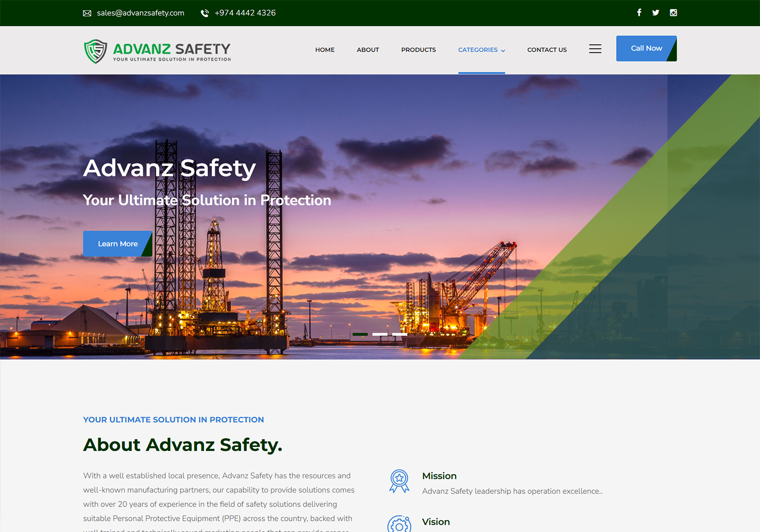Screen dimensions: 760x532
Task: Click the phone handset icon
Action: point(205,13)
